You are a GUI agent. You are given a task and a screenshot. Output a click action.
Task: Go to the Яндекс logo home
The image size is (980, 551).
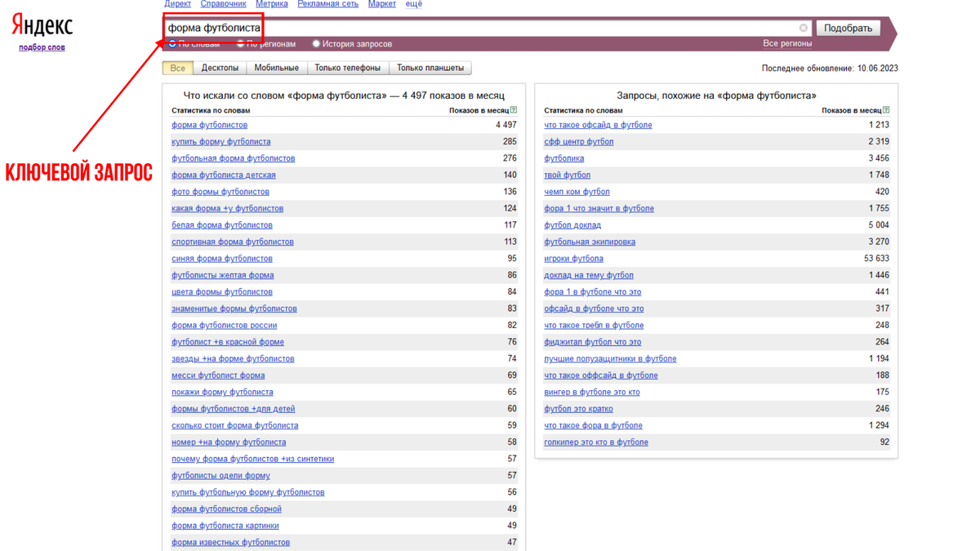tap(42, 26)
